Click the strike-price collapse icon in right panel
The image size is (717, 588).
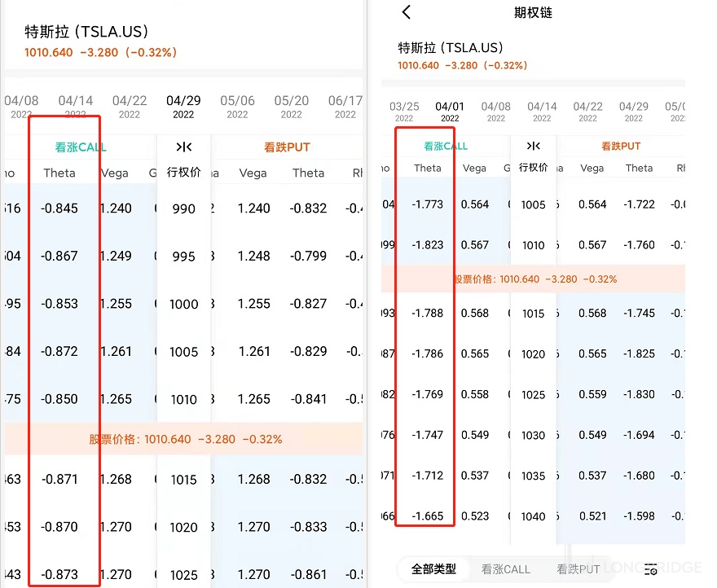[x=533, y=146]
